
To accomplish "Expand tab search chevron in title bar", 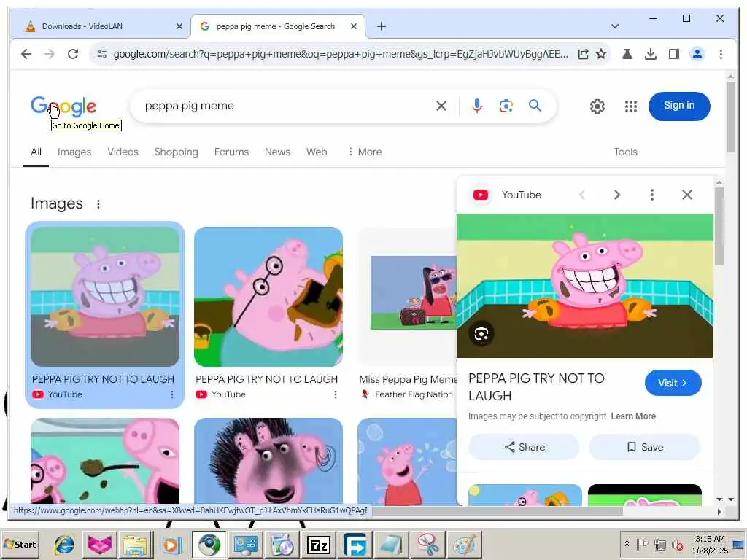I will tap(614, 26).
